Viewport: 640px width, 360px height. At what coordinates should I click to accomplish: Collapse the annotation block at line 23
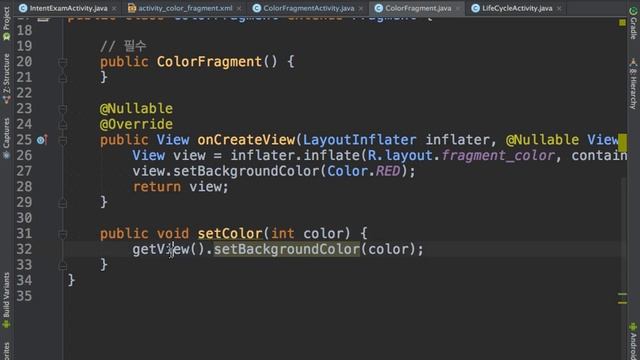click(x=62, y=109)
